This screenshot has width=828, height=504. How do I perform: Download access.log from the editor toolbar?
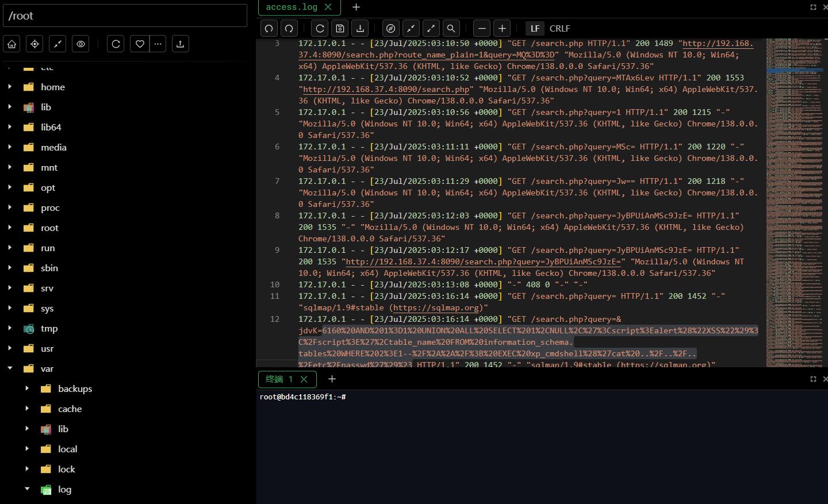[360, 28]
